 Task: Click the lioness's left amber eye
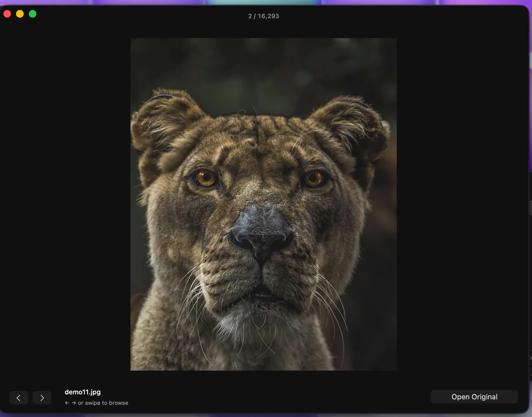205,178
